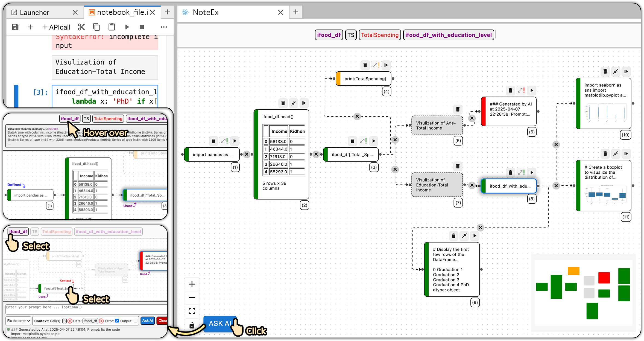
Task: Open the notebook toolbar overflow menu
Action: pos(164,27)
